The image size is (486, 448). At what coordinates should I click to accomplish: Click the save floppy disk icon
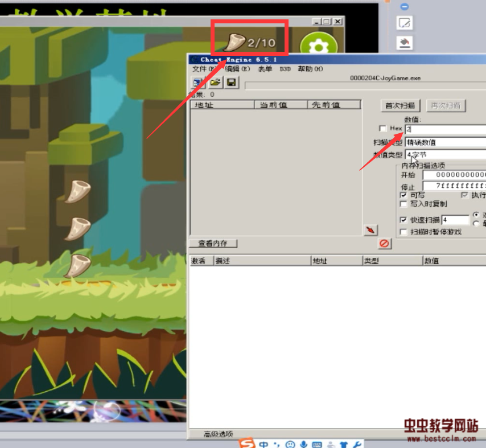(x=232, y=83)
